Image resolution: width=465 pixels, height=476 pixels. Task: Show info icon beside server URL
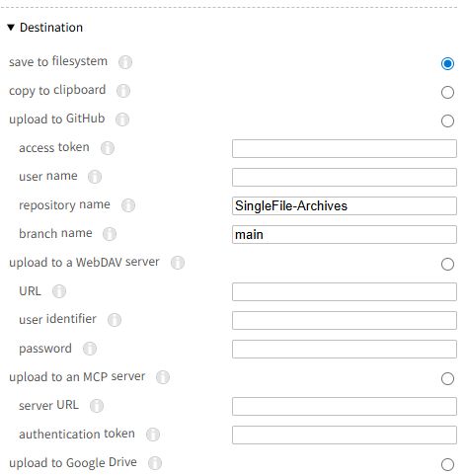[x=97, y=406]
